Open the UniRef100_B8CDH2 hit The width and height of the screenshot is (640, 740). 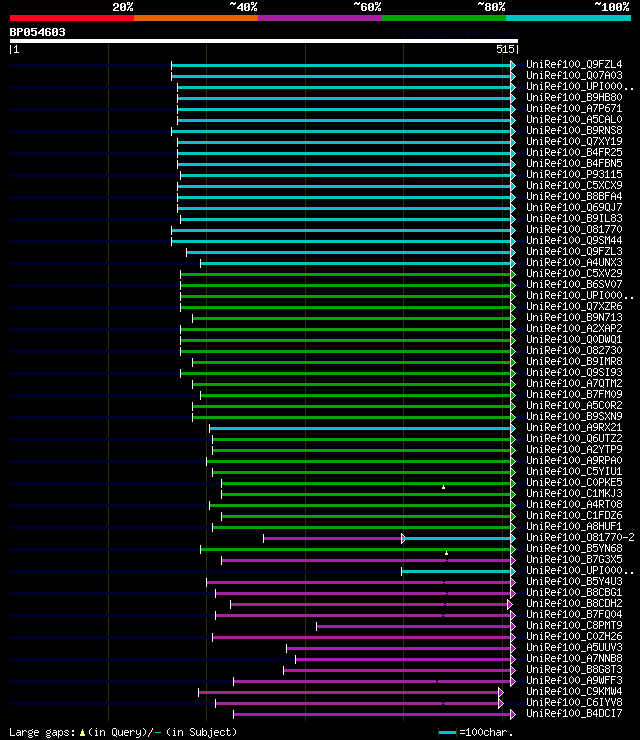(574, 604)
